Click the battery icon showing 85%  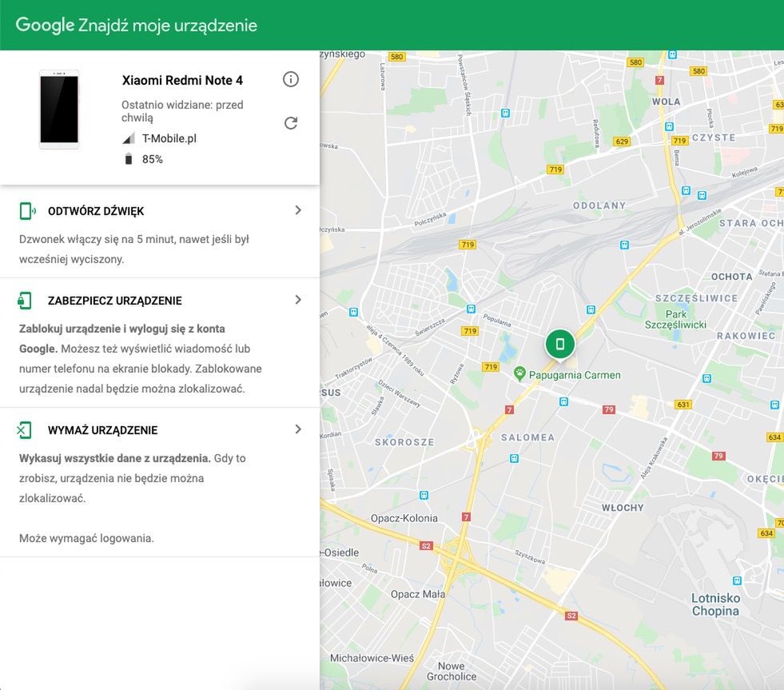[x=129, y=159]
